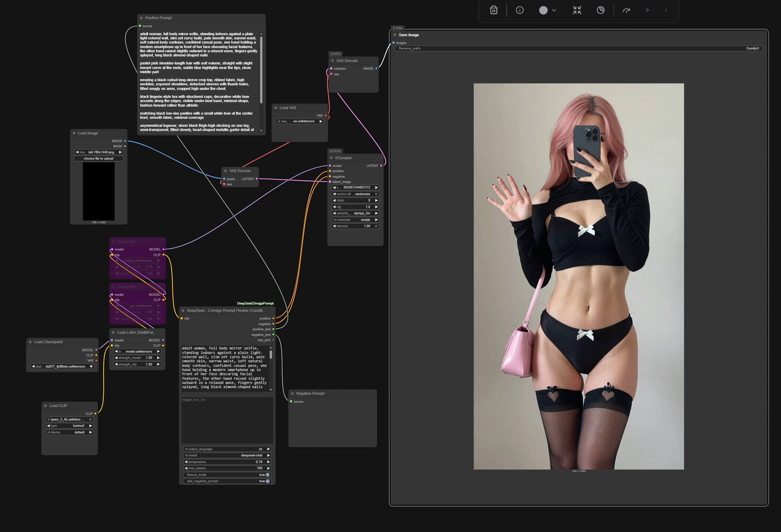Toggle add_negative_prompt switch
The image size is (781, 532).
click(x=267, y=481)
